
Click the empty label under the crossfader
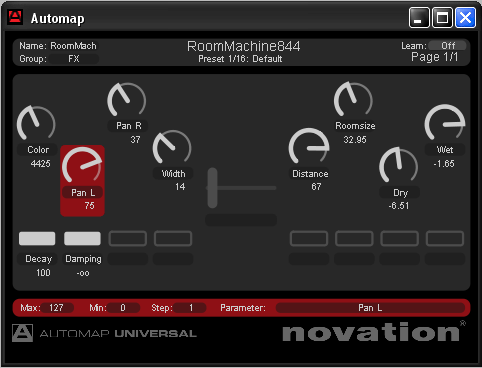(x=241, y=220)
